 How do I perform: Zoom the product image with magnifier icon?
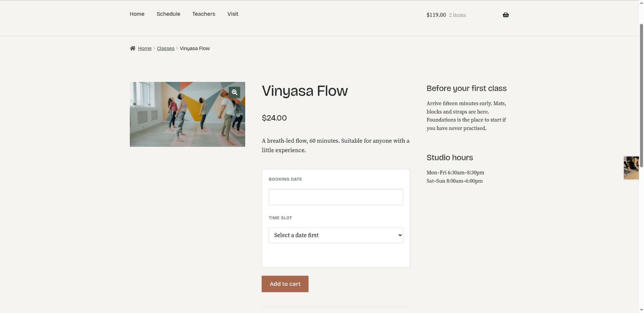(x=235, y=92)
